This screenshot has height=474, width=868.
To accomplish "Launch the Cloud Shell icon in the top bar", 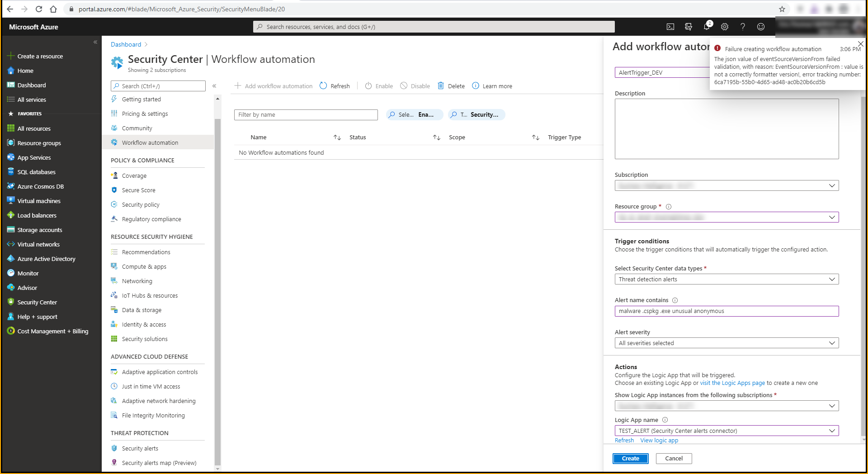I will point(670,27).
